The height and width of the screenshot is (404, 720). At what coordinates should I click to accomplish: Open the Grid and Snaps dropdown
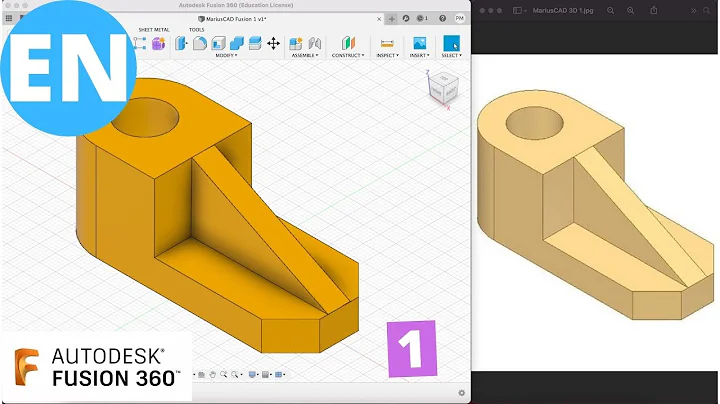click(267, 375)
